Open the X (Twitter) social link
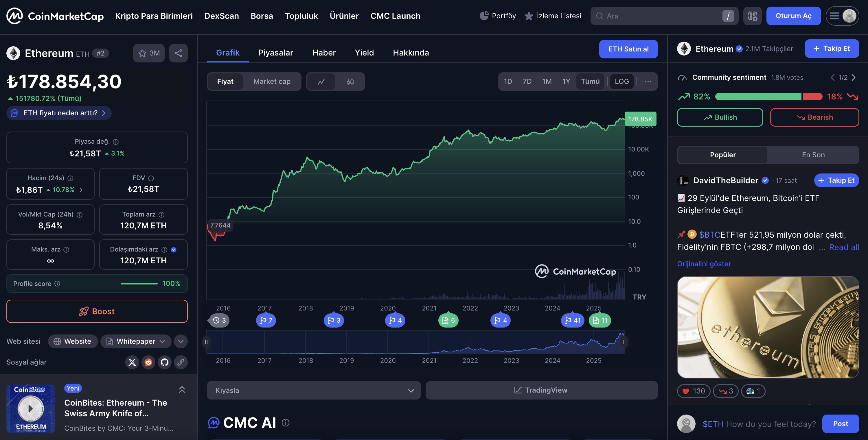Image resolution: width=868 pixels, height=440 pixels. [132, 362]
